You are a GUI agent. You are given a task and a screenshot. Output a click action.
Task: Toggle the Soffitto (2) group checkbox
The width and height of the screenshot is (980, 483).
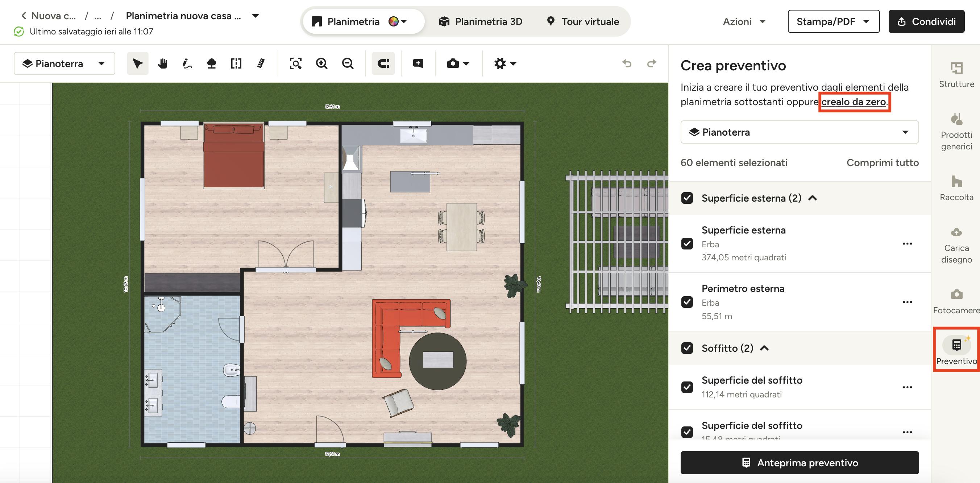click(x=687, y=348)
